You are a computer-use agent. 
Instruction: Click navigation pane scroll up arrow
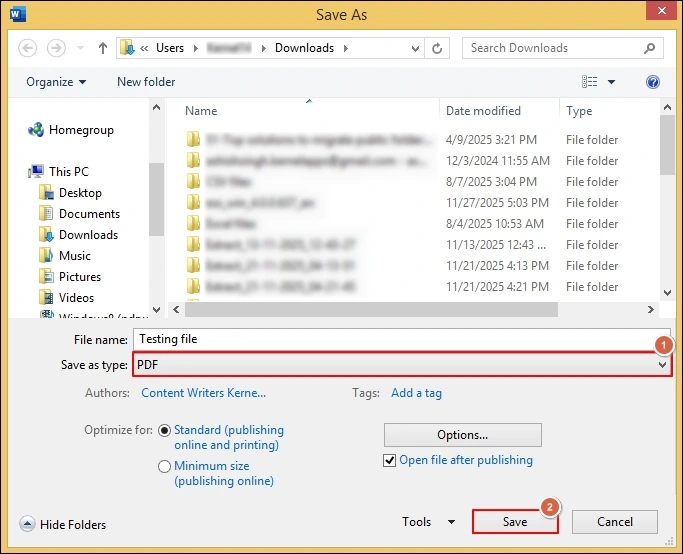point(157,107)
